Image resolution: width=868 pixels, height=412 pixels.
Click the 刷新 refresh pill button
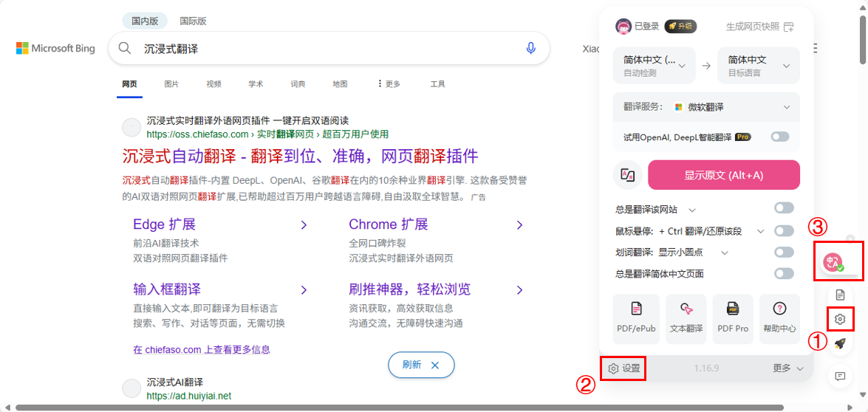click(421, 365)
